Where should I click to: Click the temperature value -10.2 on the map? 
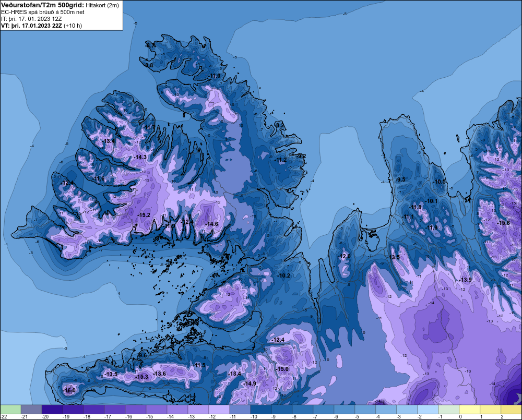pyautogui.click(x=284, y=275)
